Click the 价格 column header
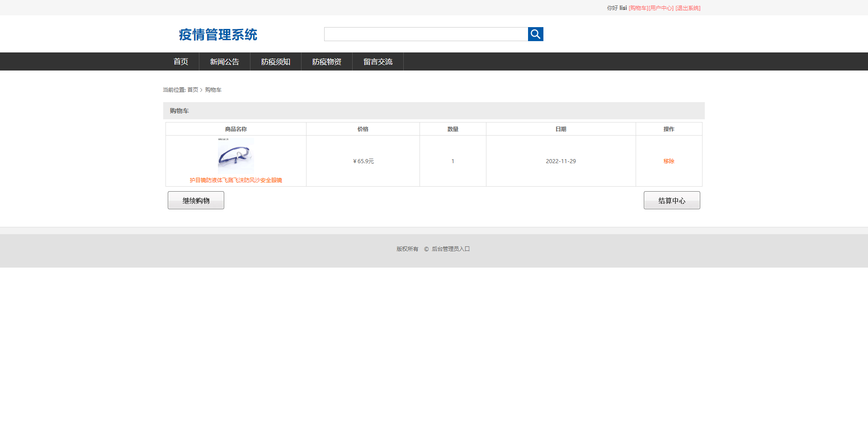 tap(363, 129)
